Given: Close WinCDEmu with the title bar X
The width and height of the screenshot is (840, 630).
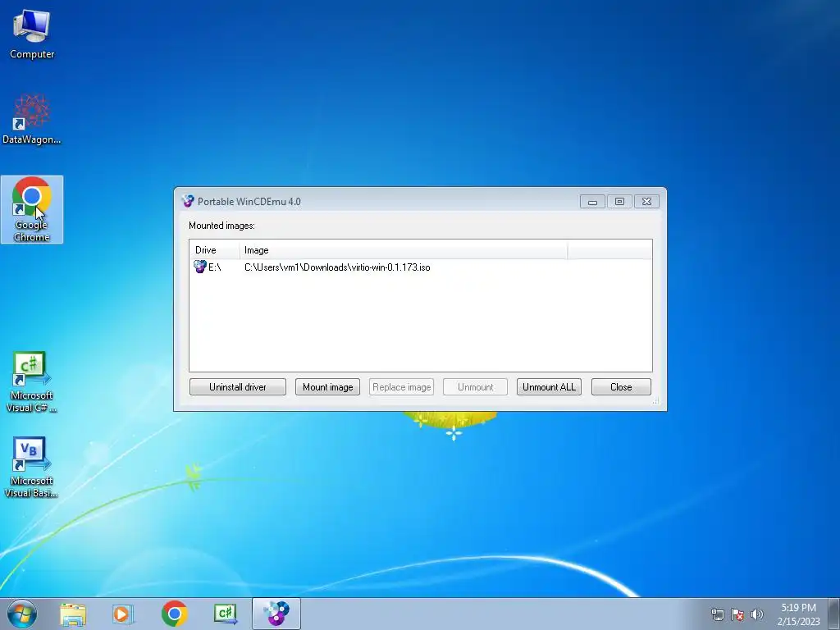Looking at the screenshot, I should point(646,202).
